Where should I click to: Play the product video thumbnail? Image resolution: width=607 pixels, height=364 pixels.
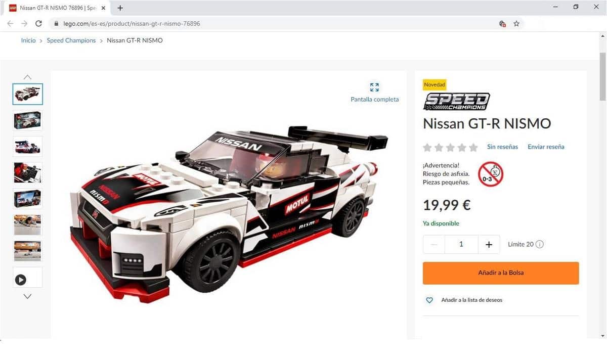(x=27, y=278)
